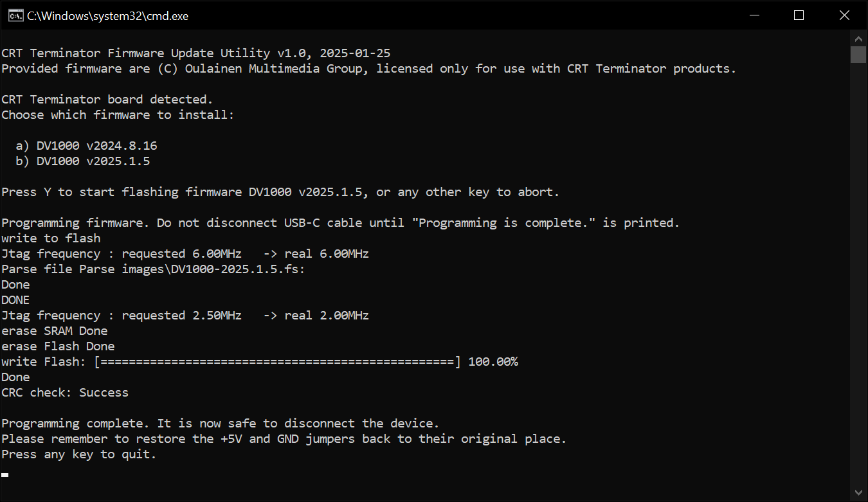Click the 'Press any key to quit.' line

[79, 454]
